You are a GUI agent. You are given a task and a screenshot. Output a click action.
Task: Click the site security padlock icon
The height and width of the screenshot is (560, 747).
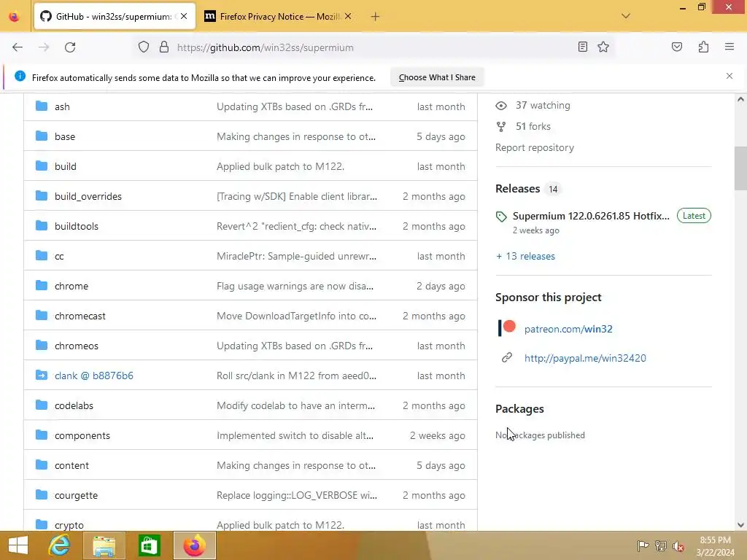tap(164, 47)
